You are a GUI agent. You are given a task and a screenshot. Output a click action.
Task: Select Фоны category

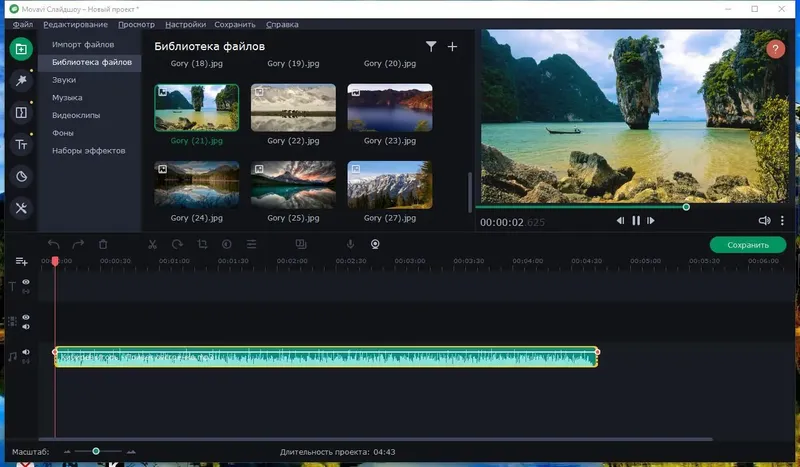pyautogui.click(x=63, y=133)
